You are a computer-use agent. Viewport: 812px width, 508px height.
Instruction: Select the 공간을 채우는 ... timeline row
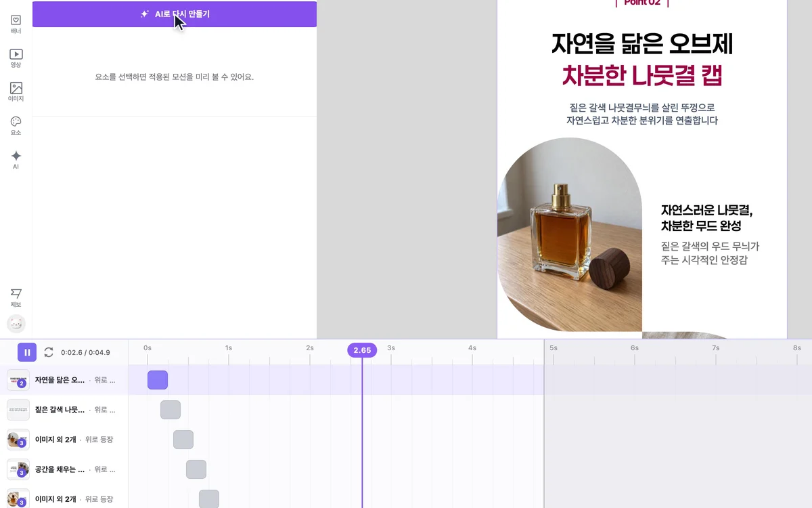tap(64, 469)
